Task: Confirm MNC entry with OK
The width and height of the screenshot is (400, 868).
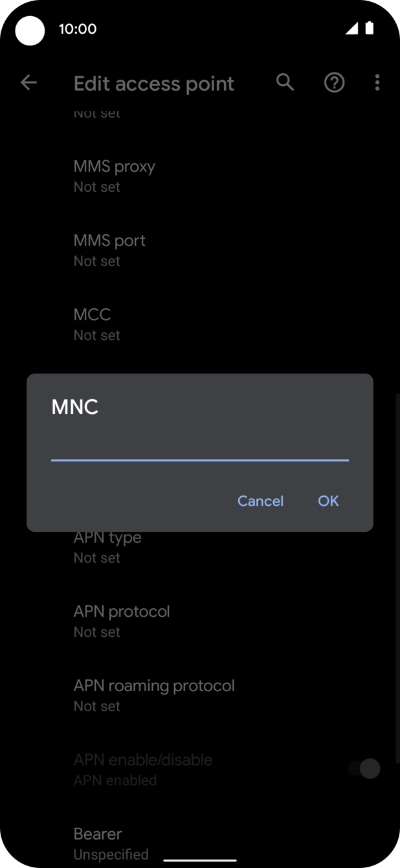Action: [x=328, y=501]
